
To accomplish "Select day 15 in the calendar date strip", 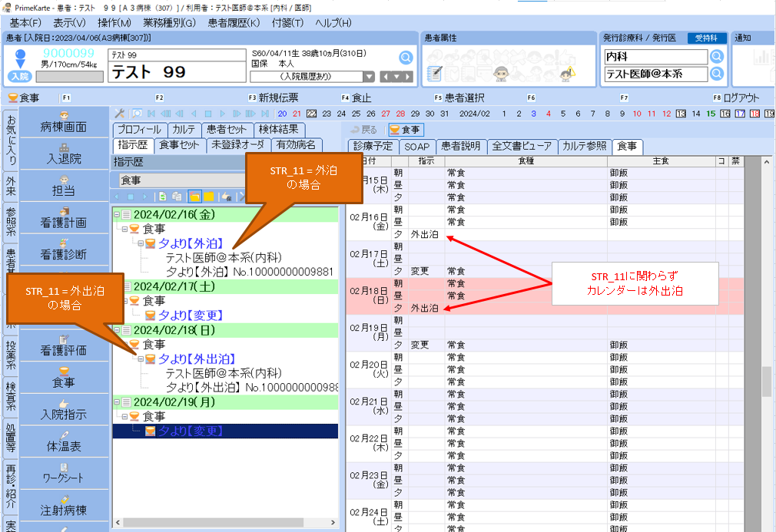I will [711, 114].
